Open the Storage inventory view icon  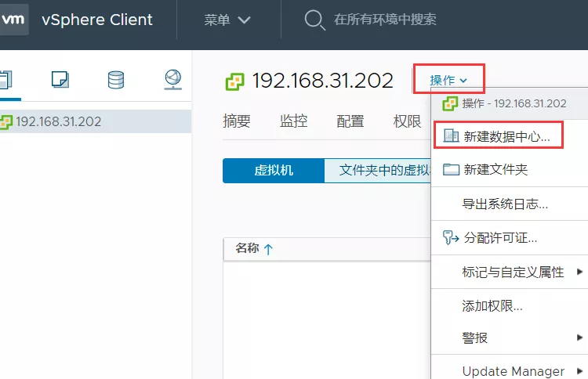pos(116,79)
